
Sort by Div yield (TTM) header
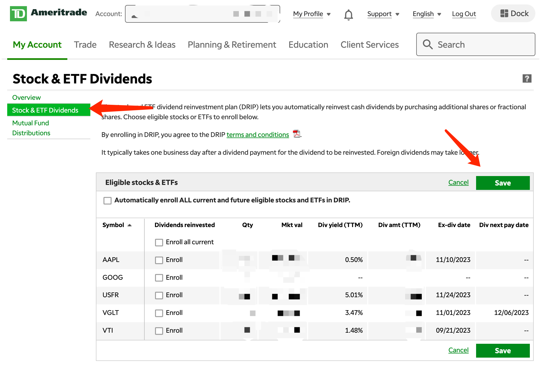point(340,225)
